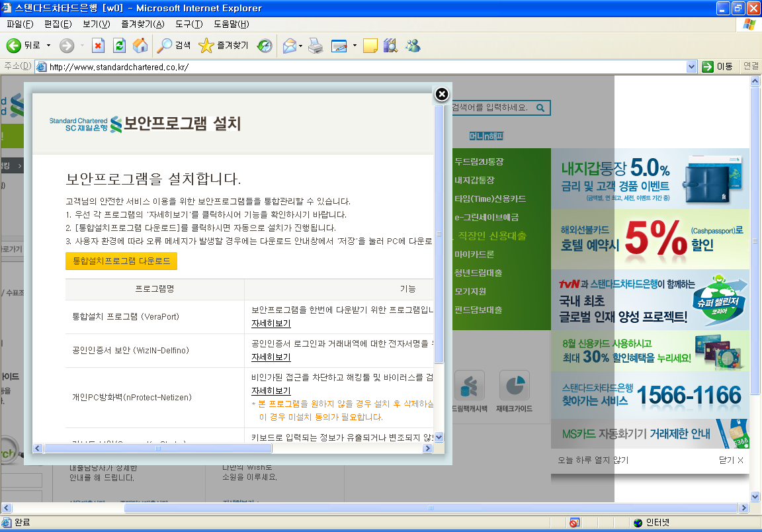Click the page icon in address bar

[42, 67]
